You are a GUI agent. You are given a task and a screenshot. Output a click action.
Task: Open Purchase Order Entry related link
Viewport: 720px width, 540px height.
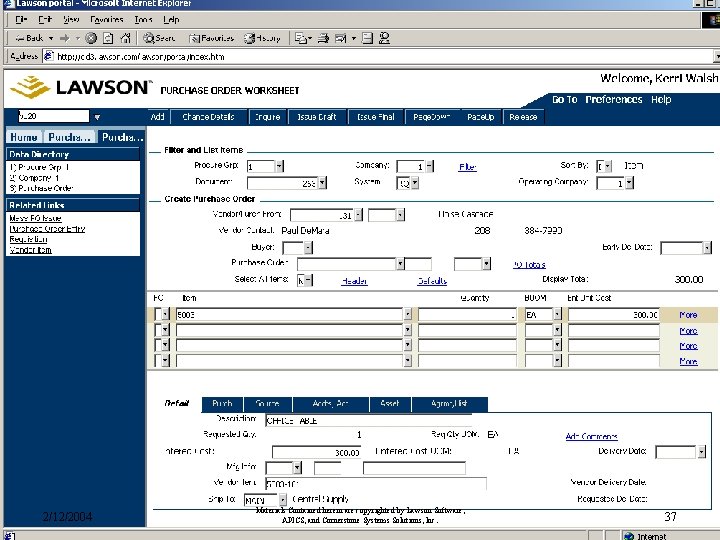pos(47,229)
